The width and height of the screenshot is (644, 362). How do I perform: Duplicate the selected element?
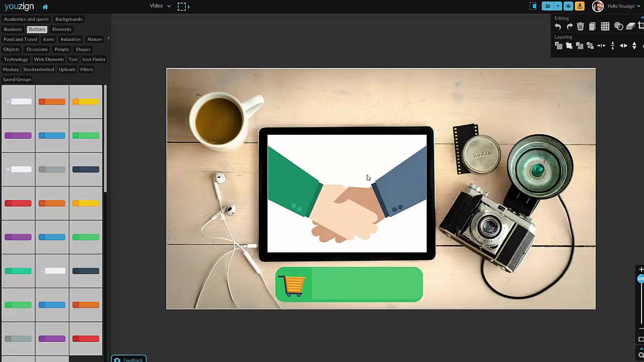click(592, 27)
